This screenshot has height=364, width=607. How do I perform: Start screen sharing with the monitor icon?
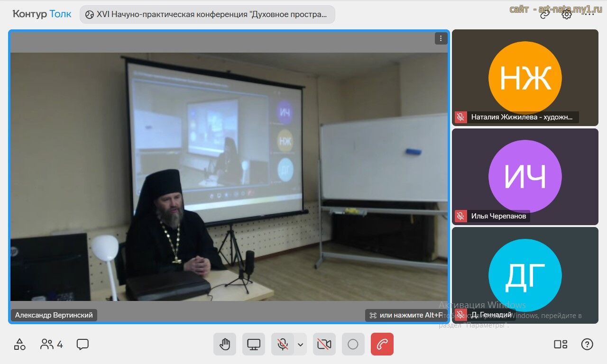click(x=254, y=344)
